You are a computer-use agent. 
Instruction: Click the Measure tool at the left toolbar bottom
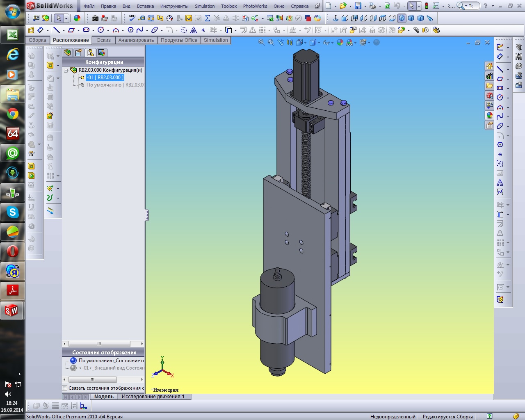point(50,211)
